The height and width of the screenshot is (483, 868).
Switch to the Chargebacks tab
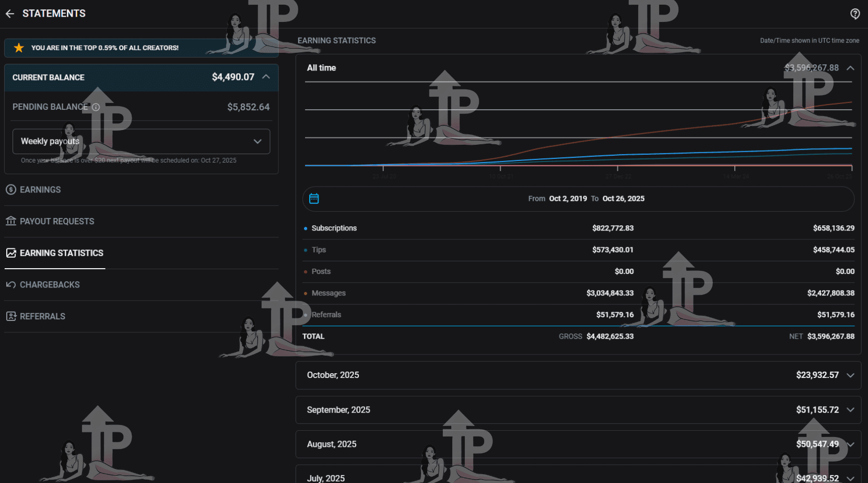[x=50, y=284]
